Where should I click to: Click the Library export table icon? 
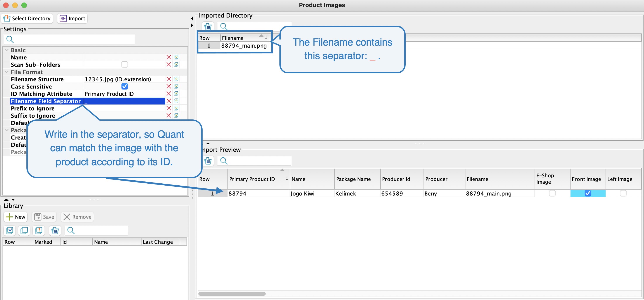[x=55, y=230]
